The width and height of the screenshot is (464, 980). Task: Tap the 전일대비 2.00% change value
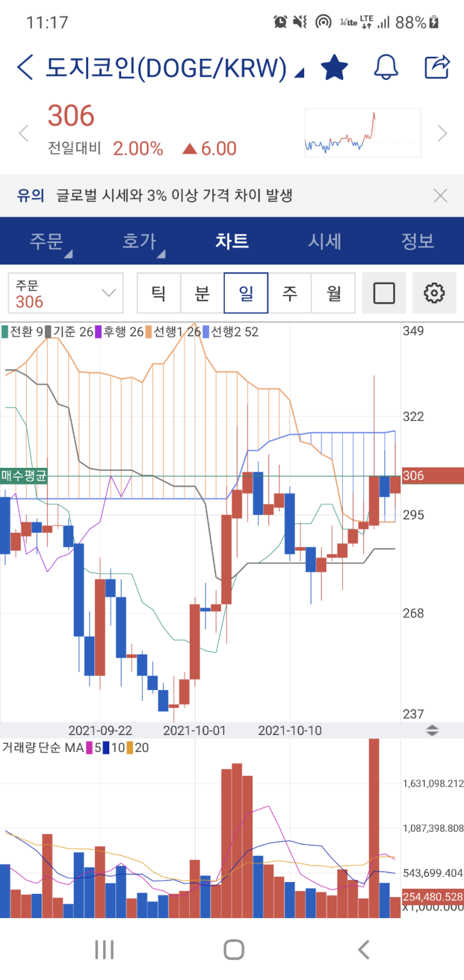pyautogui.click(x=138, y=149)
